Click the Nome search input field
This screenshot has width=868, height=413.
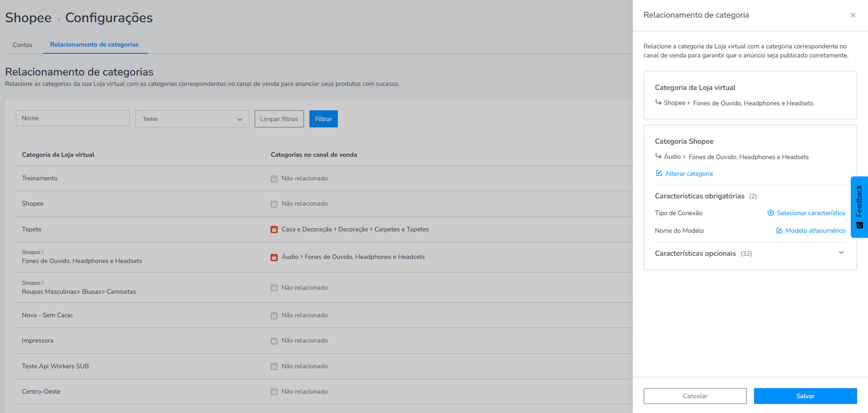[x=73, y=118]
